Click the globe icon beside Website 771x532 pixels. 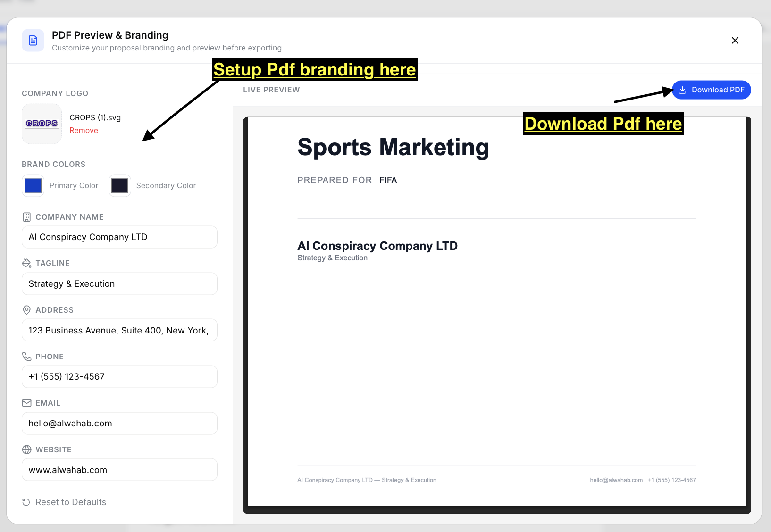click(x=27, y=449)
